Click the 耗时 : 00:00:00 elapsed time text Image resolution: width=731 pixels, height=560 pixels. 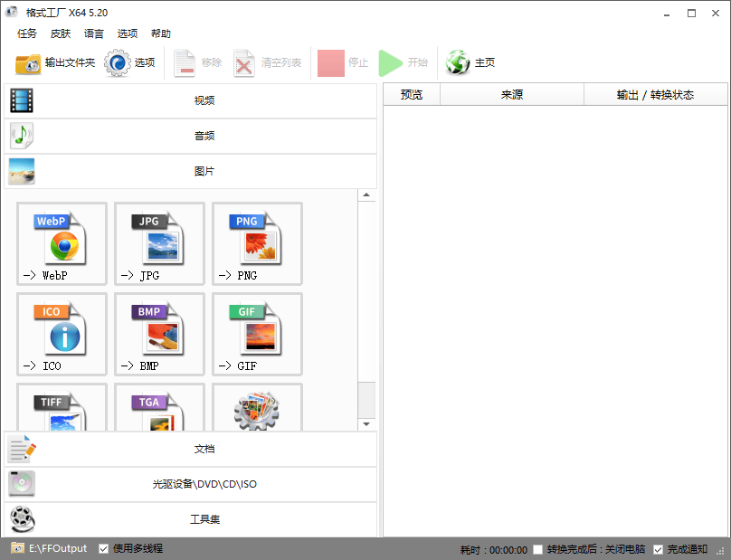click(x=494, y=550)
